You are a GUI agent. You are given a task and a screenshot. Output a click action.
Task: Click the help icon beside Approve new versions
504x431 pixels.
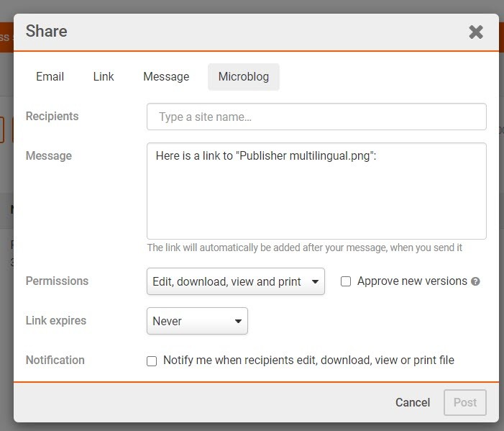pyautogui.click(x=475, y=281)
